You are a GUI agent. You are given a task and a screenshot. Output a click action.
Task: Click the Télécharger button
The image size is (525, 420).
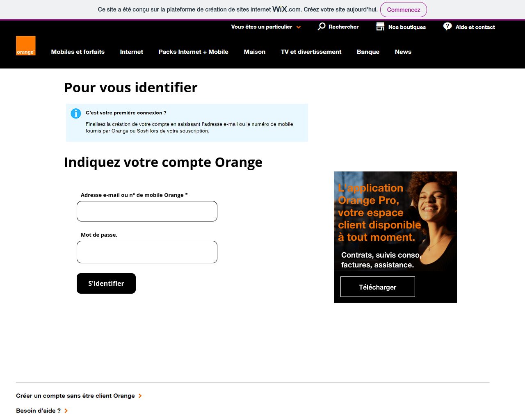tap(378, 287)
